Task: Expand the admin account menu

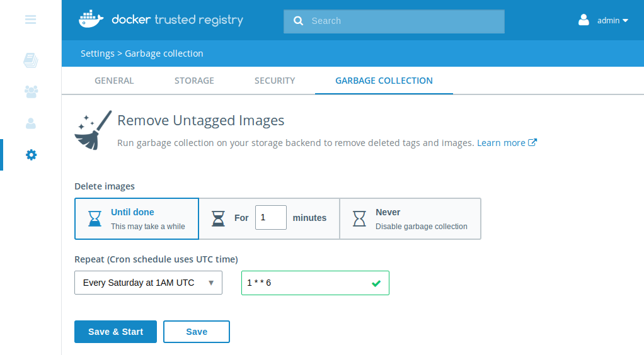Action: tap(612, 21)
